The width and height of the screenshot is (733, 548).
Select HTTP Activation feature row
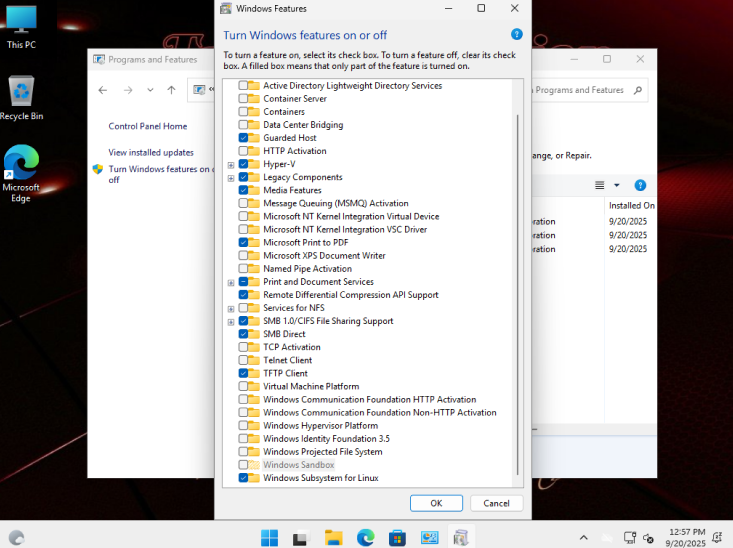[295, 151]
